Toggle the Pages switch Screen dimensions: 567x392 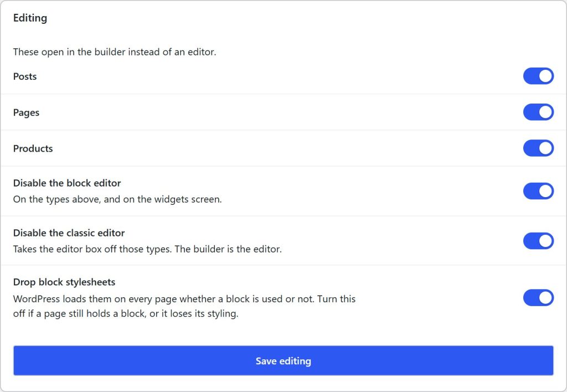[x=538, y=112]
